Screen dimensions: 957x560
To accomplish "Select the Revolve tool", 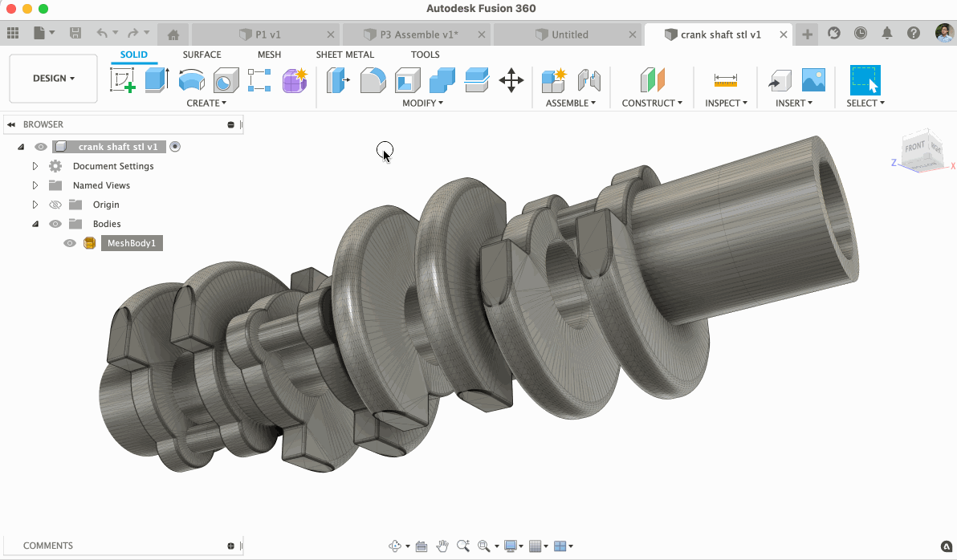I will point(191,80).
